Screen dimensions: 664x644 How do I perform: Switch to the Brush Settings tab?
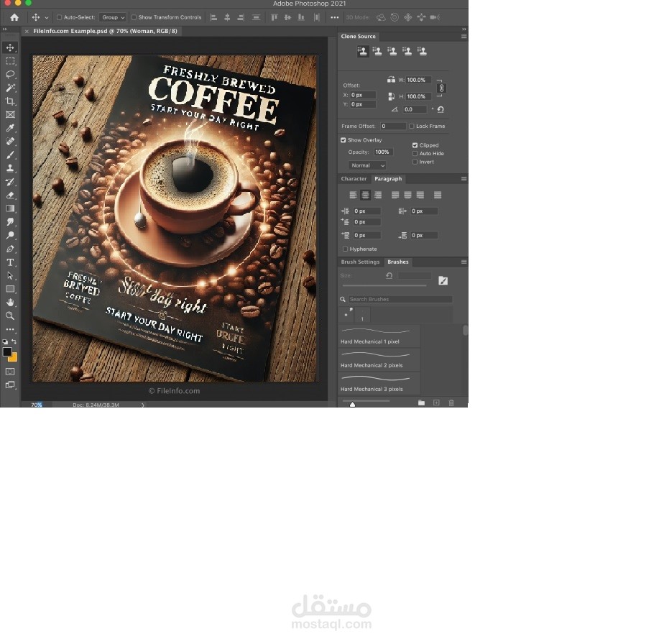click(360, 262)
